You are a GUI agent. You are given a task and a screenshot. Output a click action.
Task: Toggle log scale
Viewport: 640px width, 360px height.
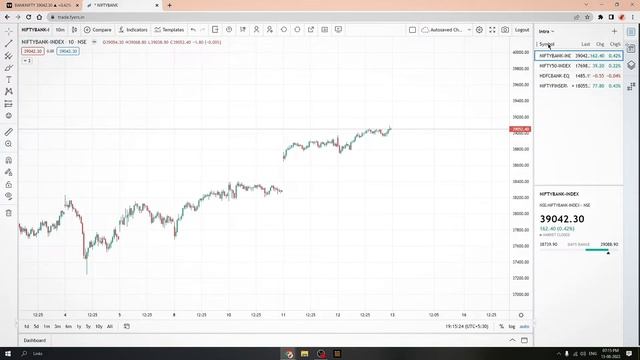512,327
